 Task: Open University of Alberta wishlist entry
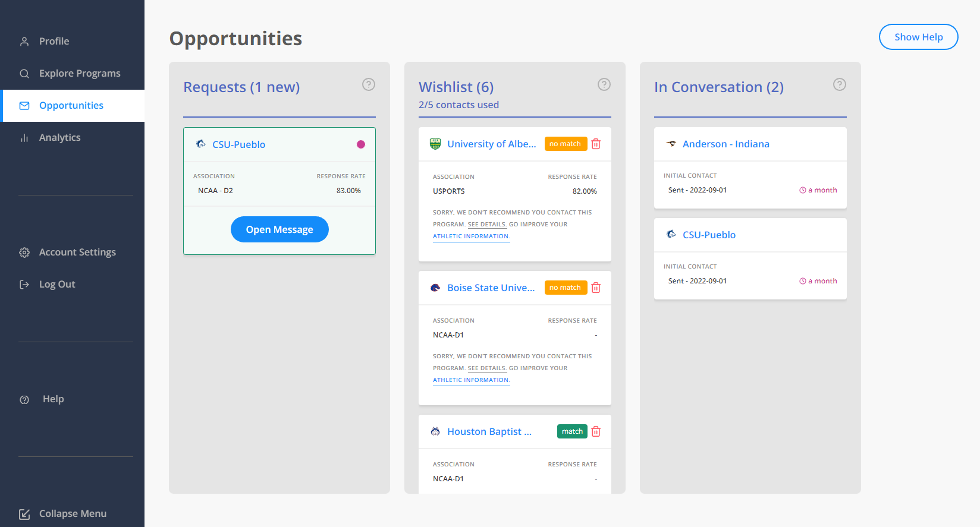pos(491,144)
